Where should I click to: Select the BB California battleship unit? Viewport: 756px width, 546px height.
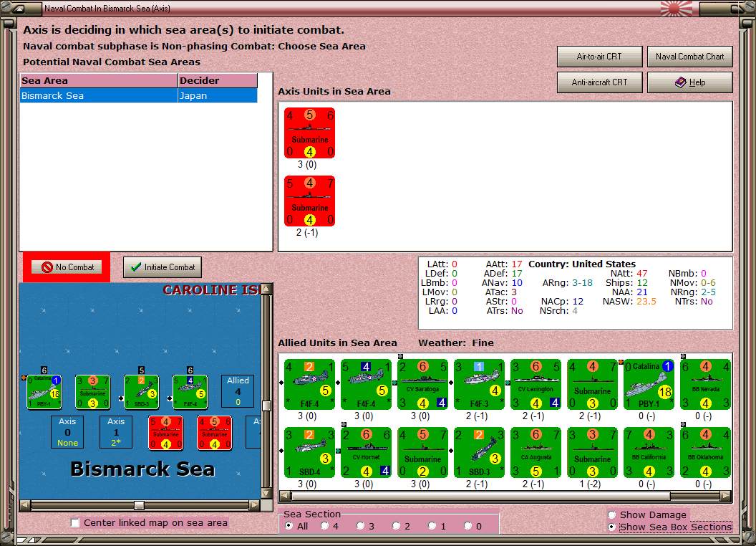(649, 452)
